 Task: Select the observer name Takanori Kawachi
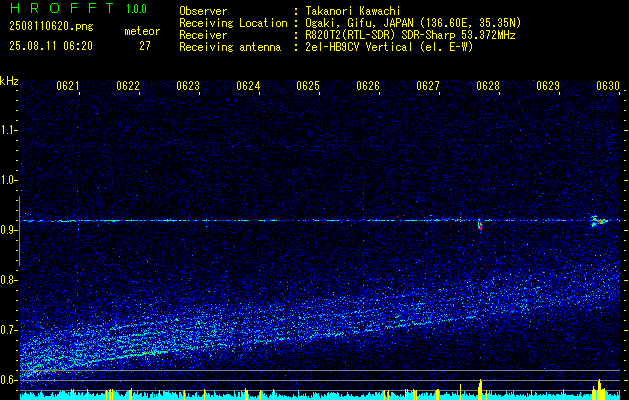pyautogui.click(x=353, y=11)
